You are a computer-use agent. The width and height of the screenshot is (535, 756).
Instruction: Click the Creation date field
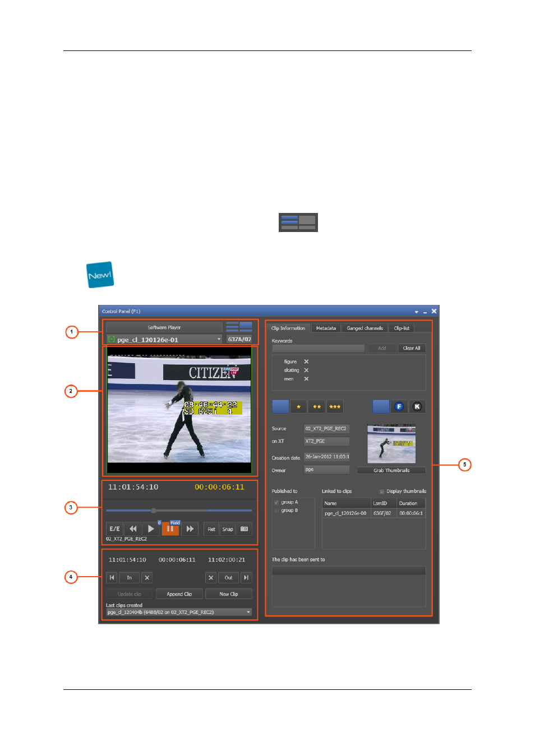tap(326, 457)
